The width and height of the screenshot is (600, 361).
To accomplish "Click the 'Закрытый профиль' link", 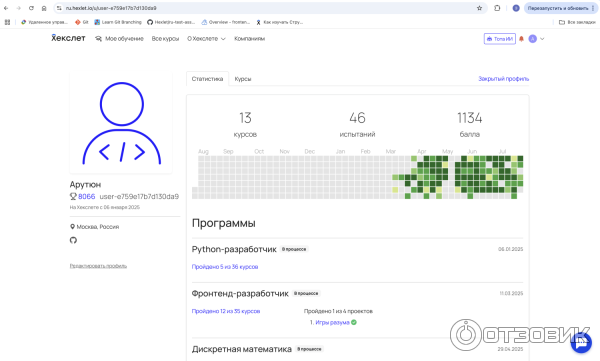I will click(504, 78).
